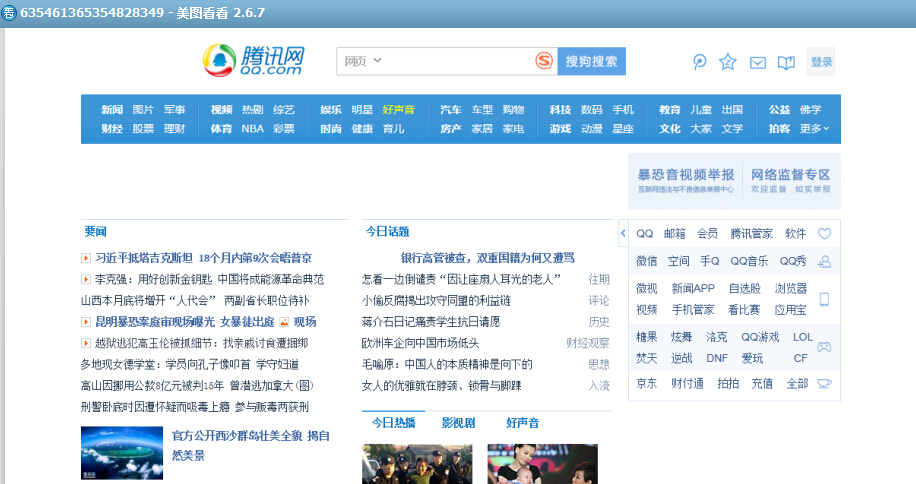
Task: Open 山西本月底将增开“人代会” news item
Action: point(195,301)
